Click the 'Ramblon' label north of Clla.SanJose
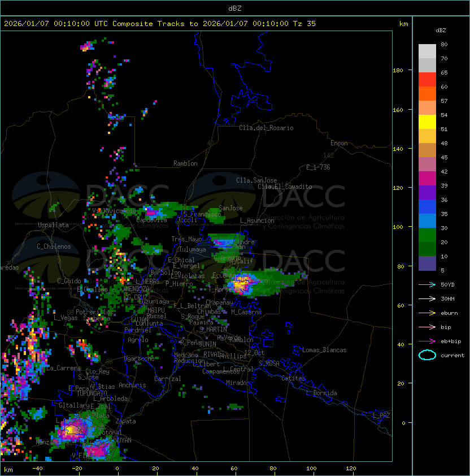The width and height of the screenshot is (470, 476). (x=185, y=163)
